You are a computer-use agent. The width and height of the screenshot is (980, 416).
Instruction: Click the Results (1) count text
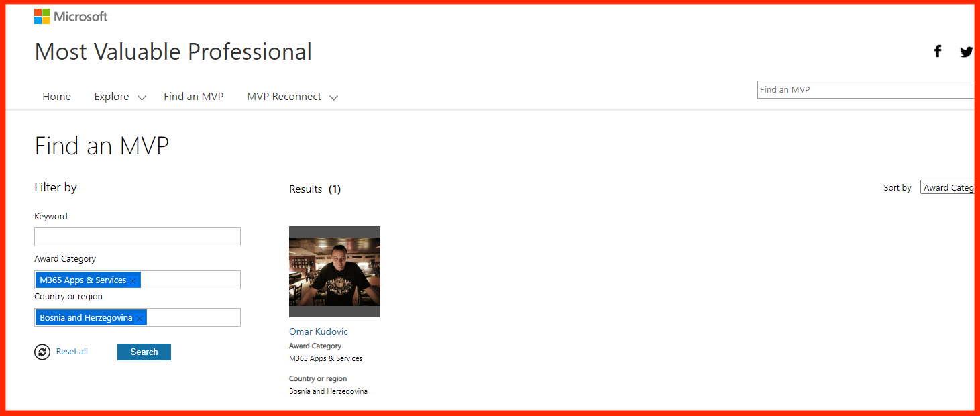coord(315,189)
